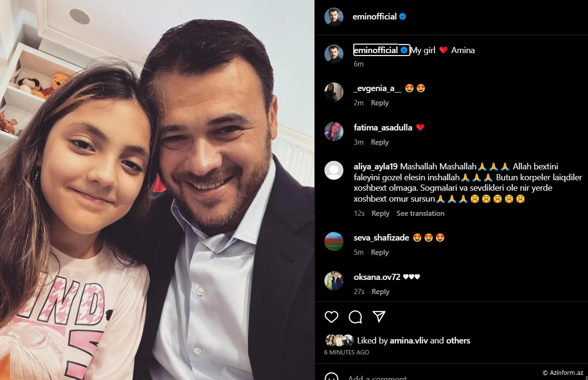Viewport: 588px width, 380px height.
Task: Click the verified badge next to the header eminofficial
Action: coord(403,17)
